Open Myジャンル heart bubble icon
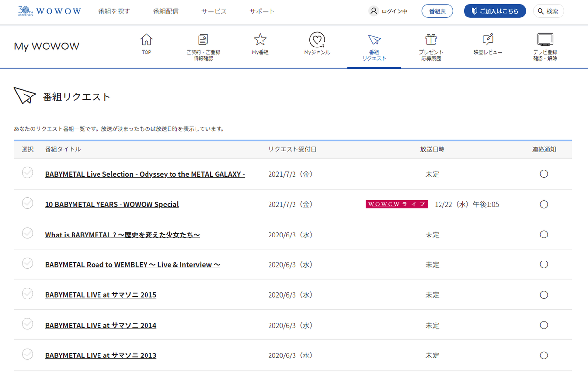The image size is (588, 379). (317, 40)
